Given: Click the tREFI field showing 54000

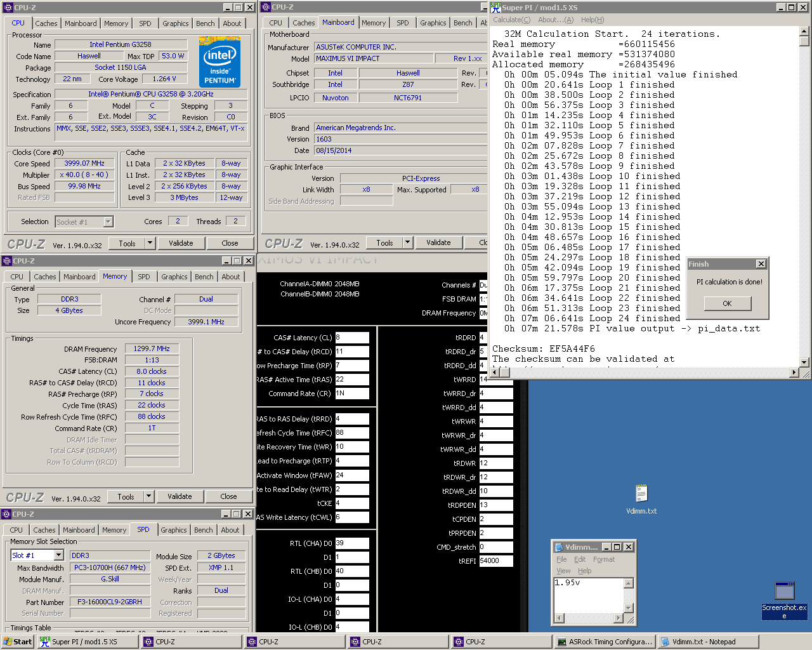Looking at the screenshot, I should tap(495, 561).
